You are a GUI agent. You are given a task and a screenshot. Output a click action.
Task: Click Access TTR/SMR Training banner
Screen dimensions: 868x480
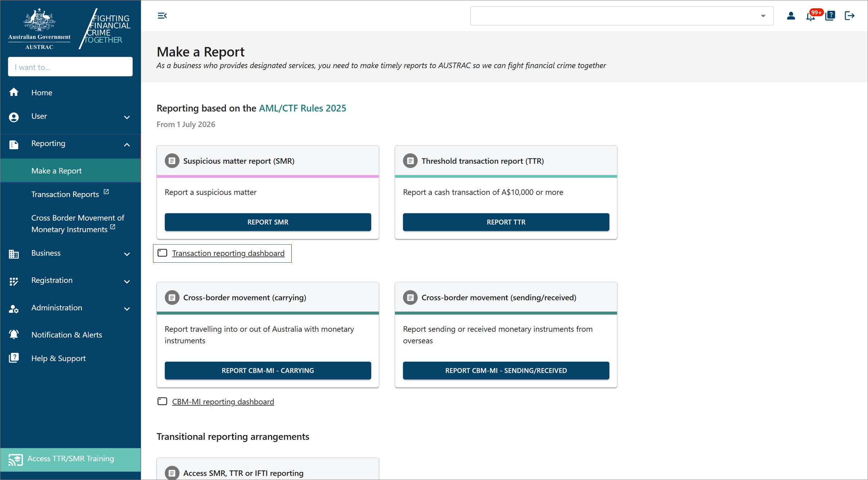[x=70, y=459]
